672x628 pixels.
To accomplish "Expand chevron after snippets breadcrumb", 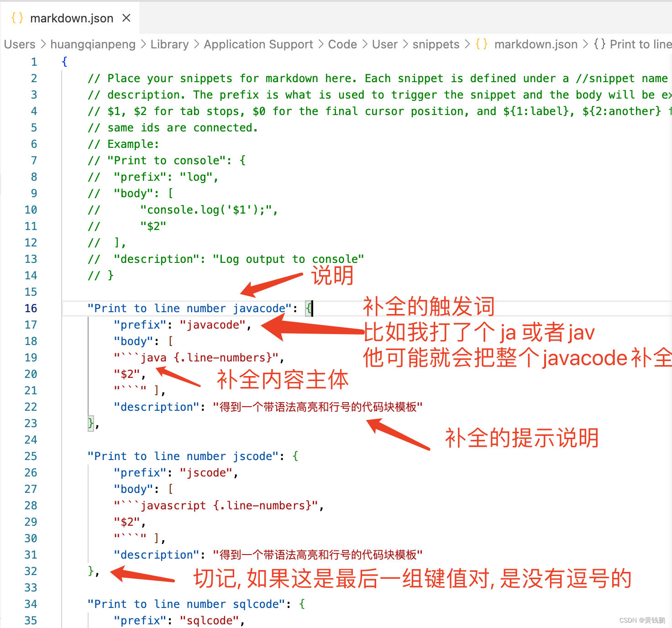I will pos(467,44).
